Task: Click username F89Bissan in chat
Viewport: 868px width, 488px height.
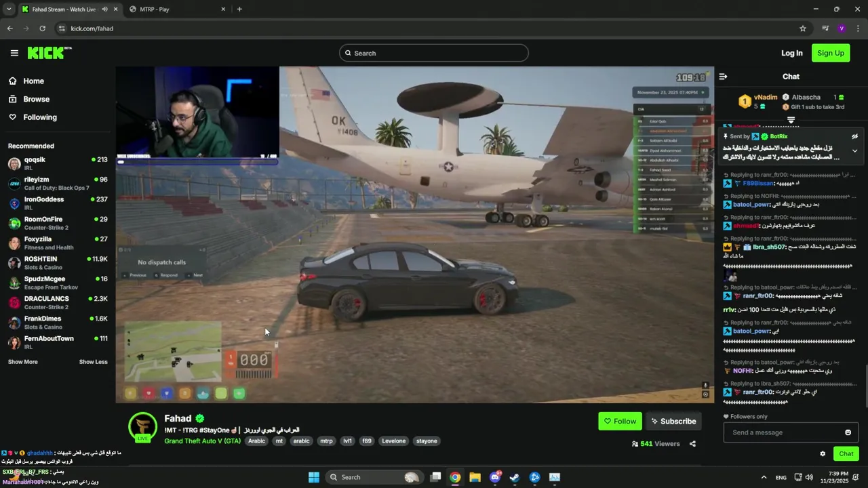Action: pos(758,183)
